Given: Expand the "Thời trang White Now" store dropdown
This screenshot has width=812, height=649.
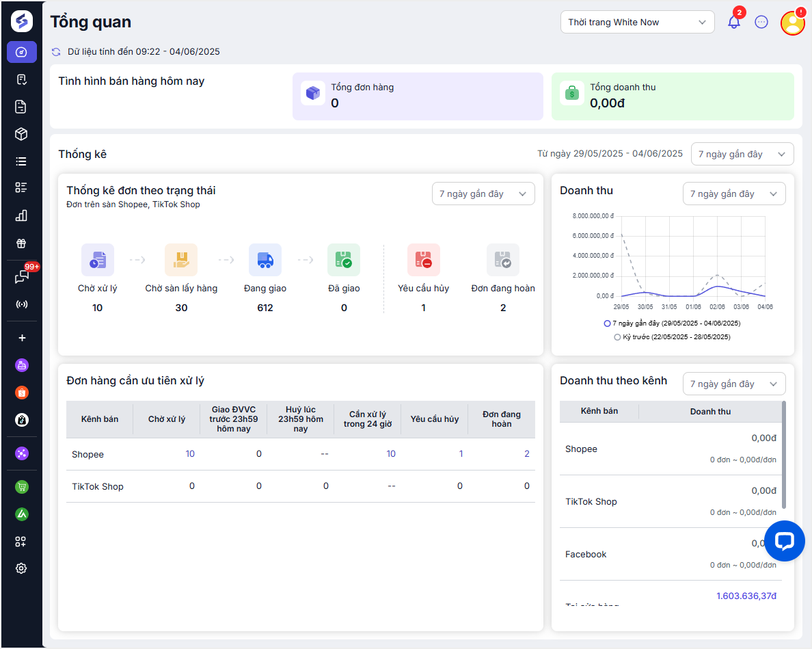Looking at the screenshot, I should click(x=637, y=22).
